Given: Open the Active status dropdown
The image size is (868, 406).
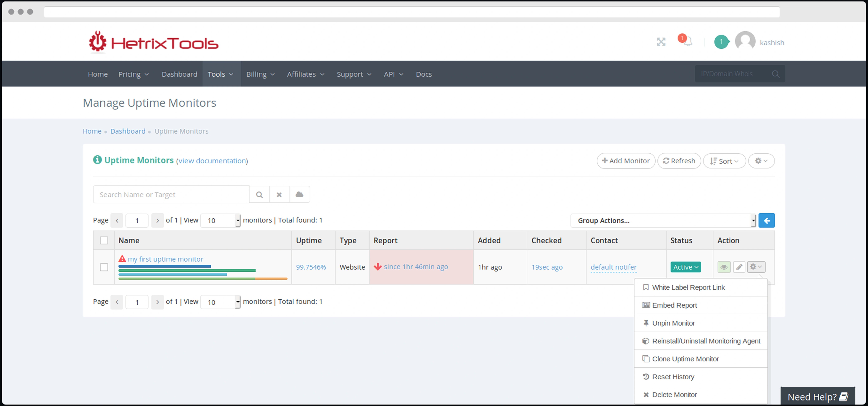Looking at the screenshot, I should 685,267.
